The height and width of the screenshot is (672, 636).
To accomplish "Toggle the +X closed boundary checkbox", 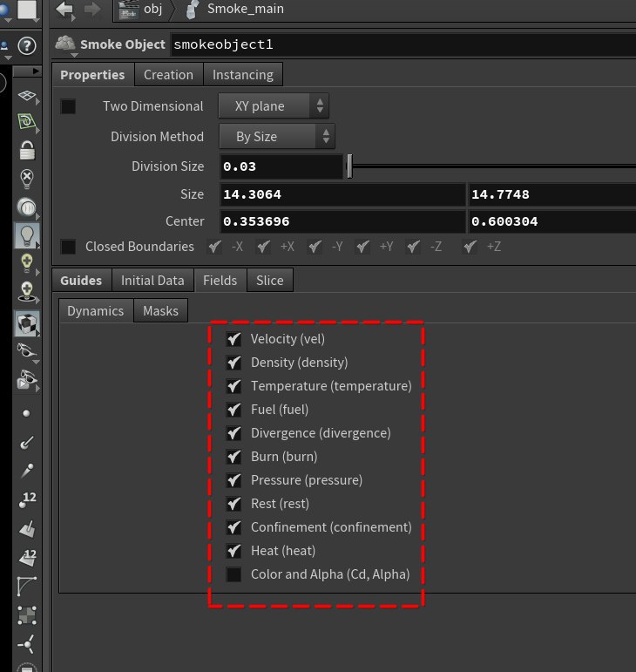I will (263, 247).
